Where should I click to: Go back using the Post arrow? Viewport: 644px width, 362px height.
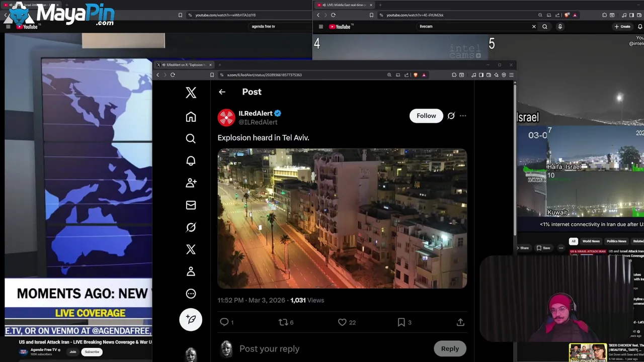222,92
